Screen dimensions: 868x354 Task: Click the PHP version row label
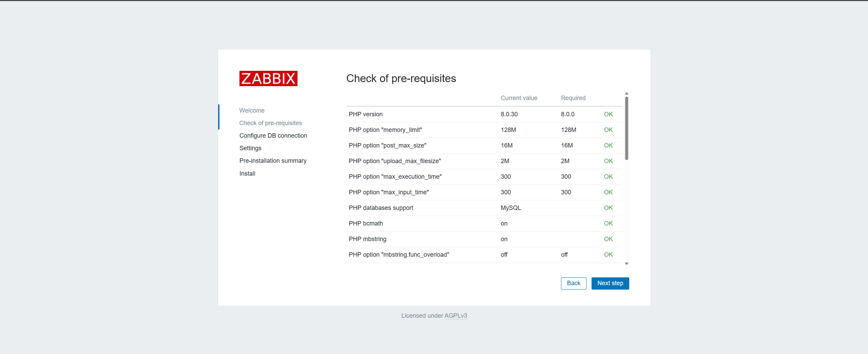(x=366, y=114)
